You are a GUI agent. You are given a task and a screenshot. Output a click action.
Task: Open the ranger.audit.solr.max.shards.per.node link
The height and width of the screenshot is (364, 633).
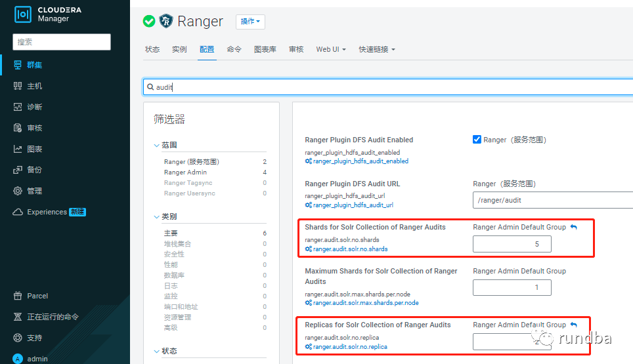click(366, 303)
